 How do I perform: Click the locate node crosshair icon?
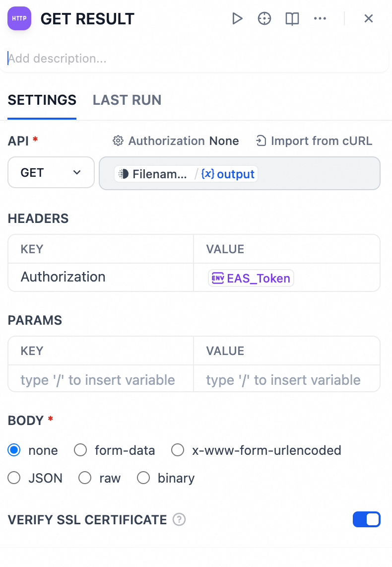264,19
